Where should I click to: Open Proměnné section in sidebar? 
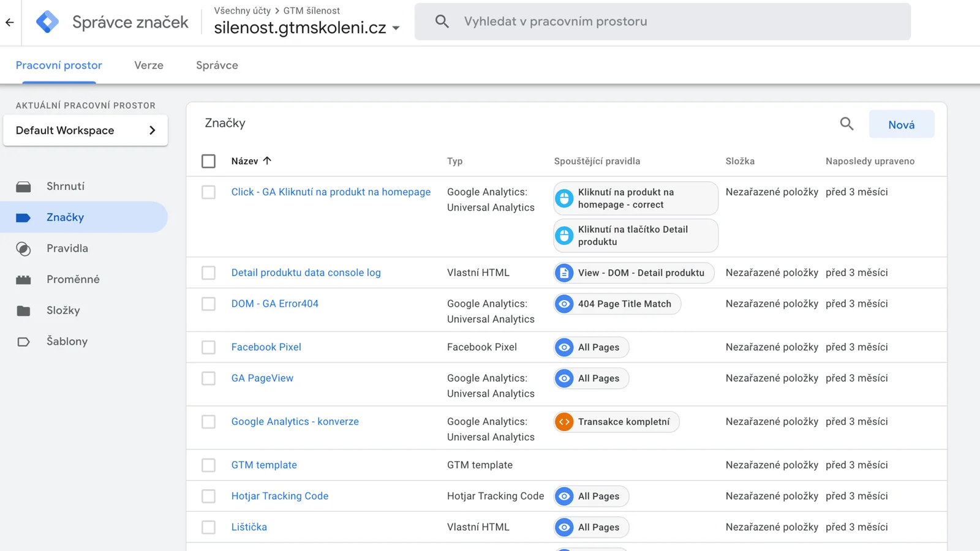click(73, 279)
